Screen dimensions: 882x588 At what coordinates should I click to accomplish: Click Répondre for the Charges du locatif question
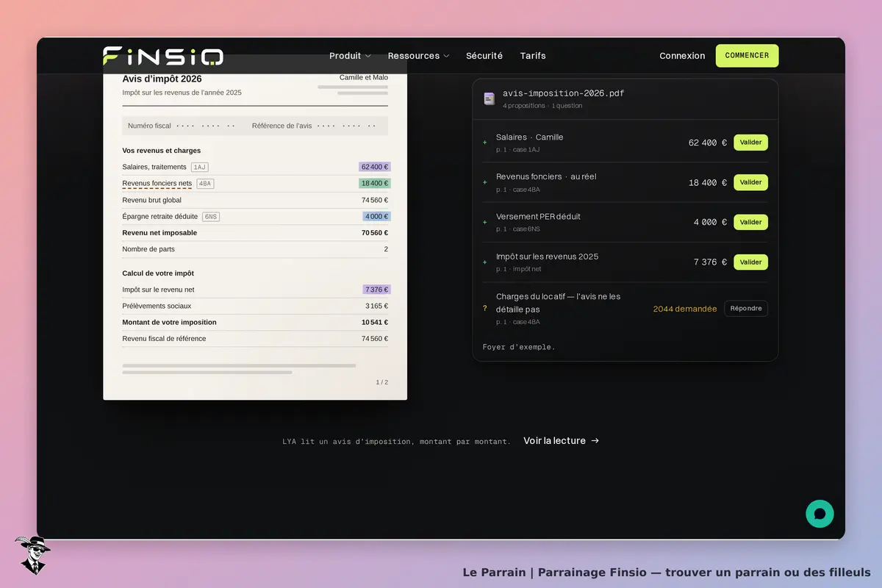[746, 309]
